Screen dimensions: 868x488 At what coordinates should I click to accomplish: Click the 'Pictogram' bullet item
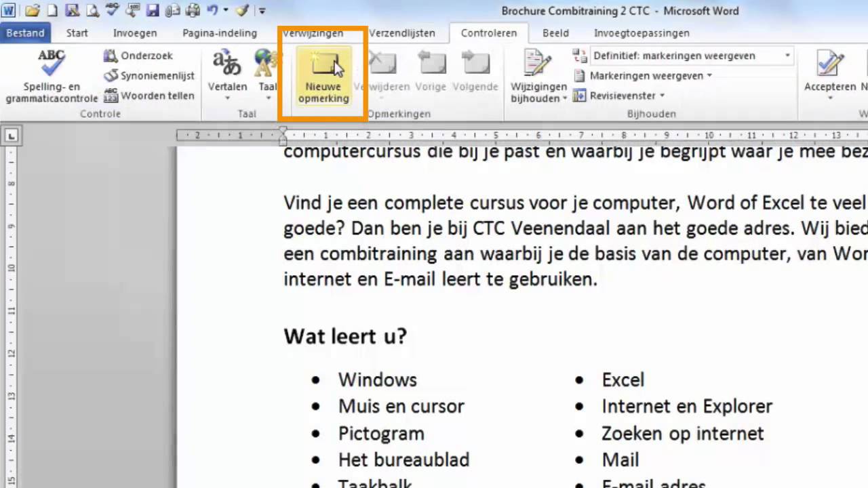[x=381, y=433]
